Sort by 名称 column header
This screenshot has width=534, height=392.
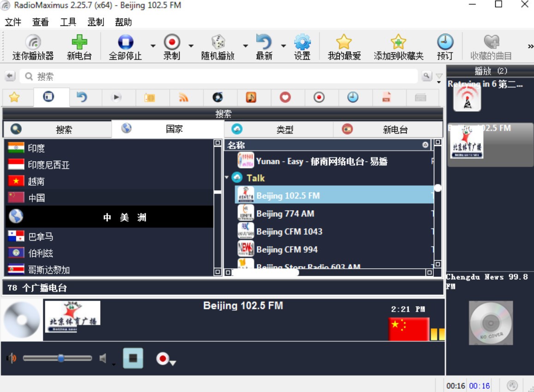click(327, 145)
